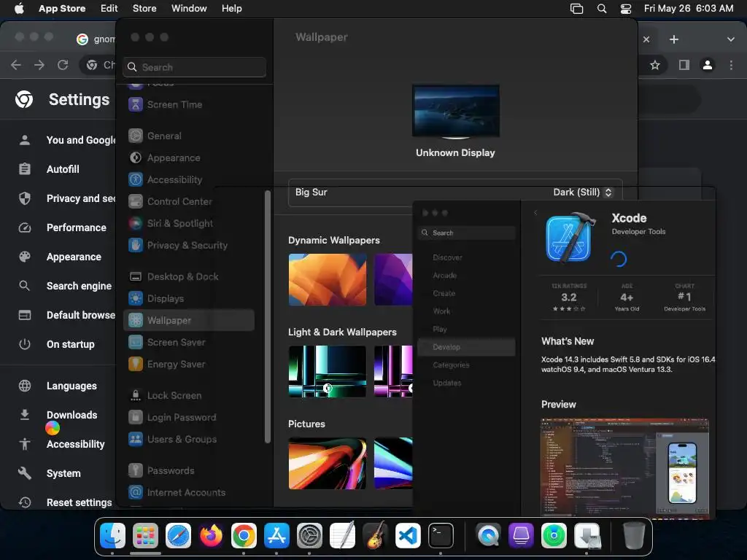Click Xcode download progress spinner
This screenshot has width=747, height=560.
[x=619, y=259]
